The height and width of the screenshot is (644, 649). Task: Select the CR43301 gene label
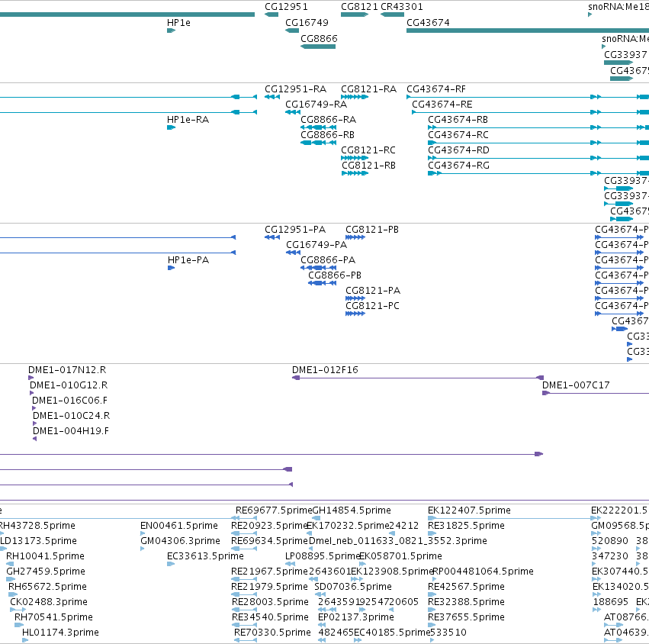(x=401, y=7)
